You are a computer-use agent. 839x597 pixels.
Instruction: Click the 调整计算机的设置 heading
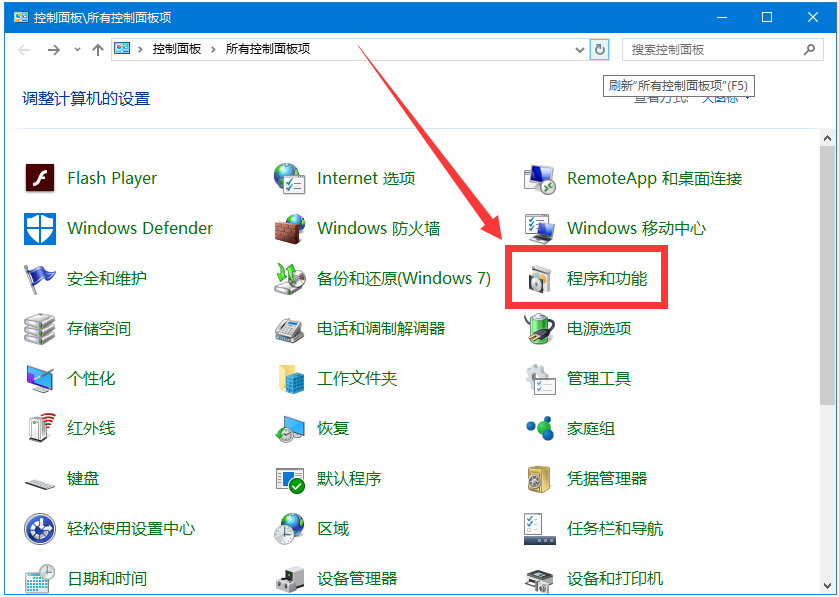(x=86, y=99)
